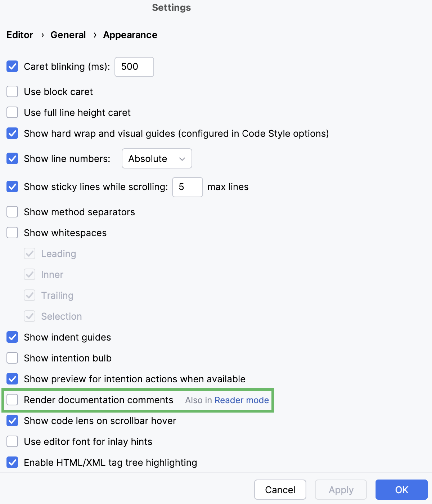Select General in the settings breadcrumb
Image resolution: width=432 pixels, height=504 pixels.
68,35
